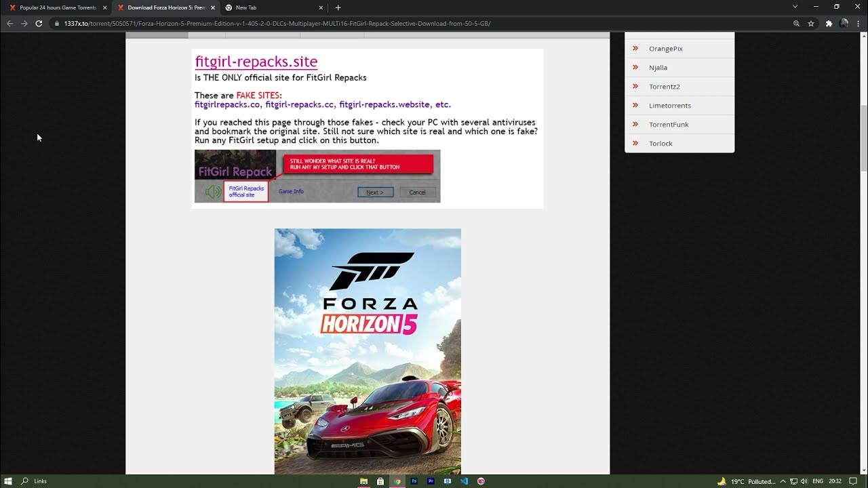868x488 pixels.
Task: Click the fitgirl-repacks.cc link
Action: pos(299,104)
